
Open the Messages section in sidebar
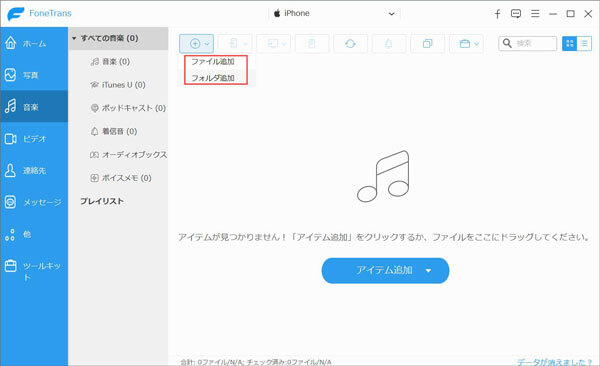pyautogui.click(x=34, y=202)
